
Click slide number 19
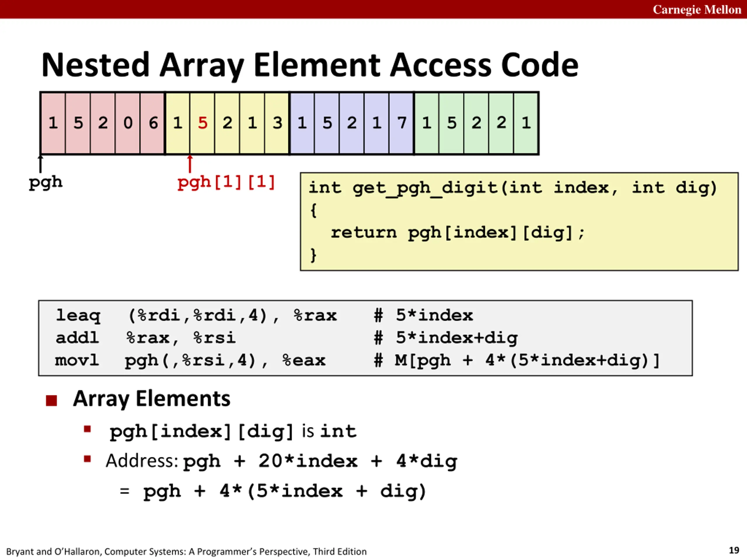734,550
